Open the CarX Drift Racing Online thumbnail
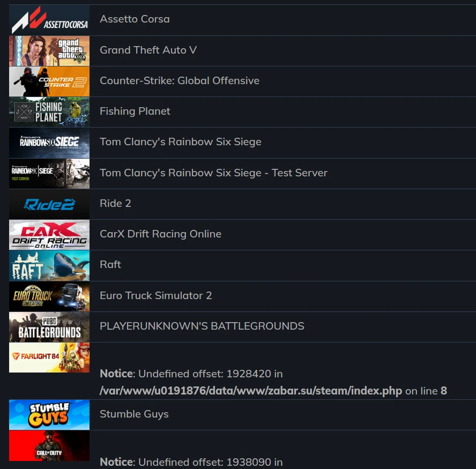The height and width of the screenshot is (469, 476). tap(49, 235)
